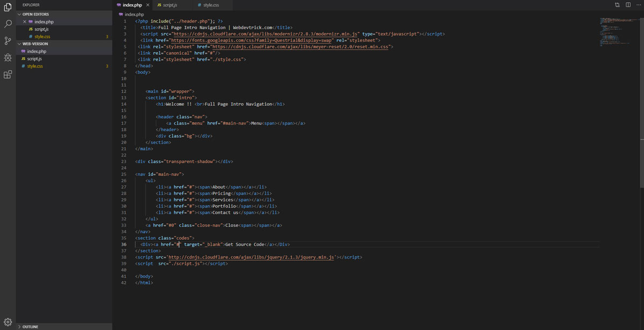This screenshot has height=330, width=644.
Task: Open the Extensions view
Action: click(8, 75)
